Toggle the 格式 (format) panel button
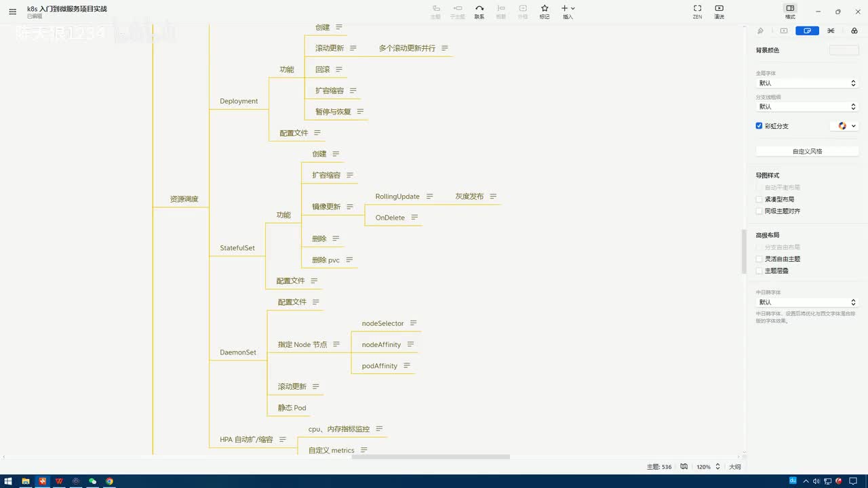The width and height of the screenshot is (868, 488). coord(790,12)
